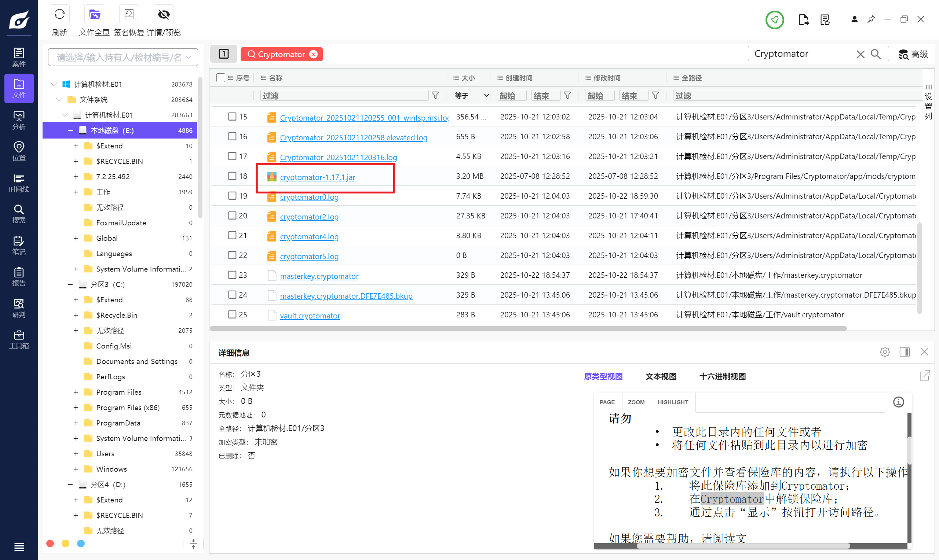Expand the 7.2.25.492 folder node
The height and width of the screenshot is (560, 939).
click(76, 177)
